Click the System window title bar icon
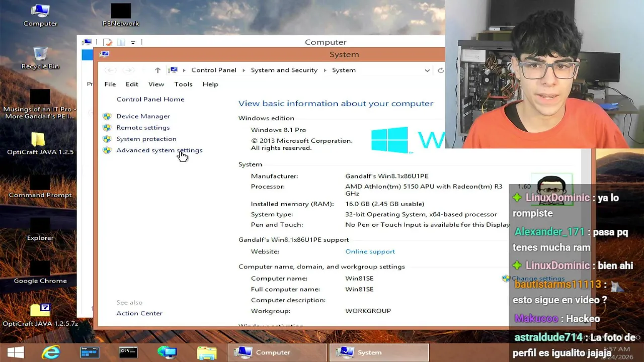Image resolution: width=644 pixels, height=362 pixels. 105,54
